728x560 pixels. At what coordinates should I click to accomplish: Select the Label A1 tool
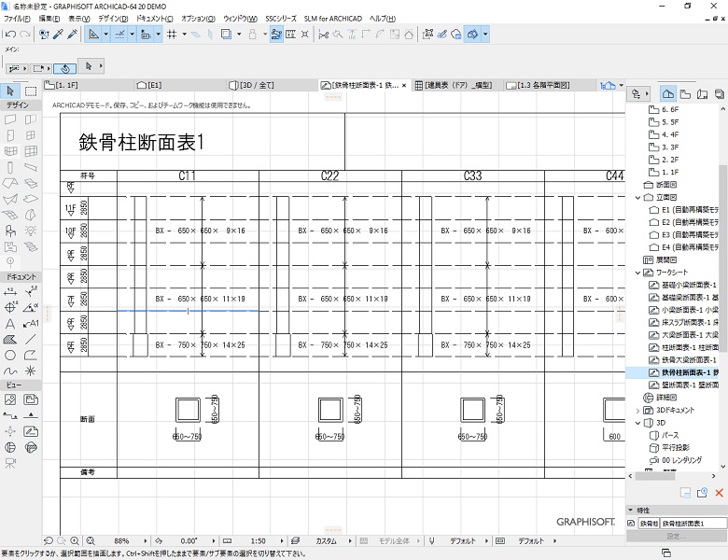31,324
